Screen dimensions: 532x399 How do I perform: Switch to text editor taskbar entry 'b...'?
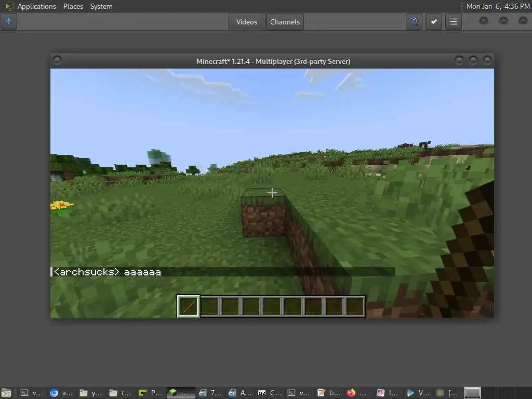click(329, 393)
